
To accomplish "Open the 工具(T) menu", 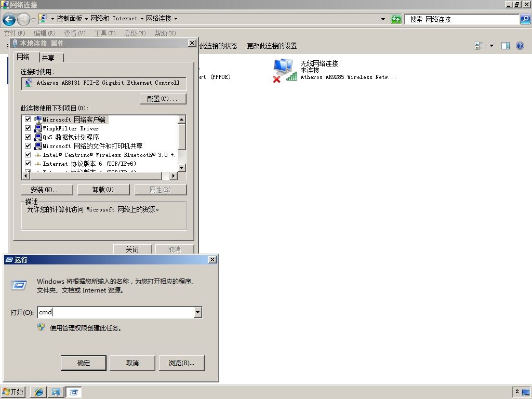I will point(105,33).
